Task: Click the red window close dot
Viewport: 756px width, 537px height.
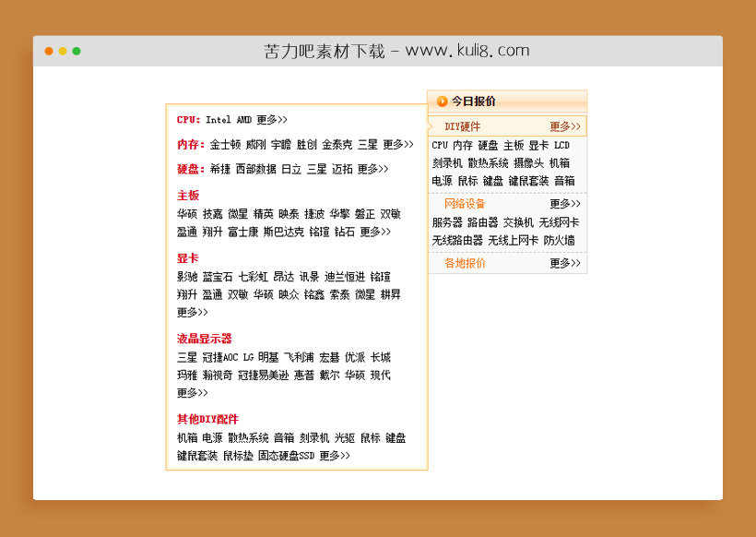Action: pos(49,52)
